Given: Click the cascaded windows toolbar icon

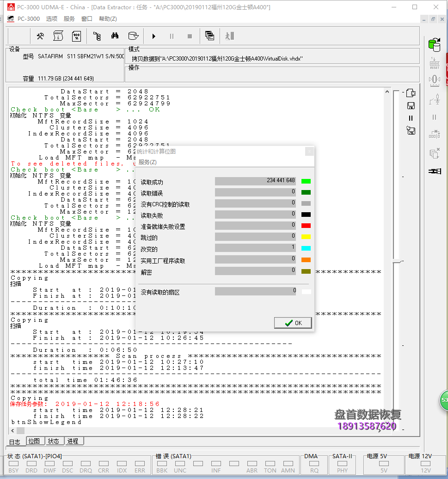Looking at the screenshot, I should pos(209,36).
